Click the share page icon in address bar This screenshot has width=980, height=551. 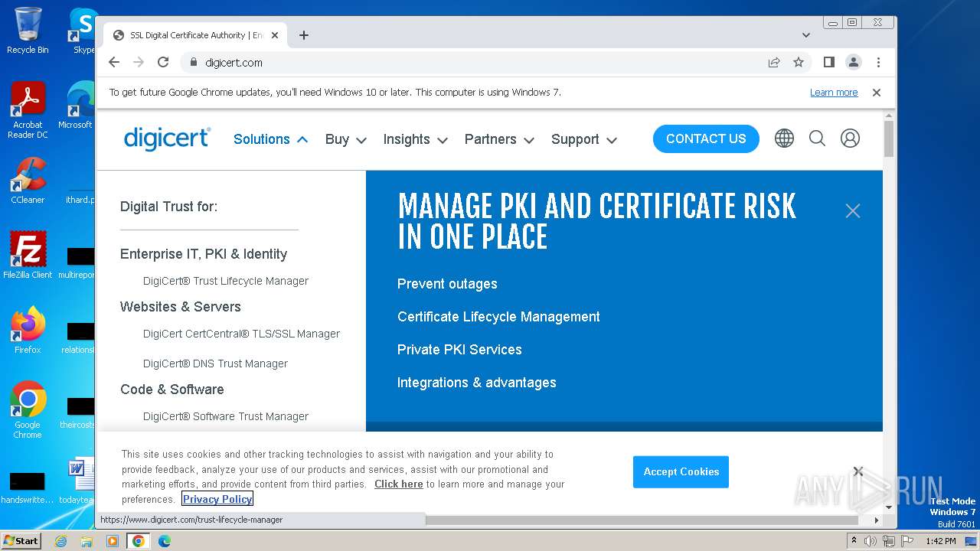click(x=774, y=63)
